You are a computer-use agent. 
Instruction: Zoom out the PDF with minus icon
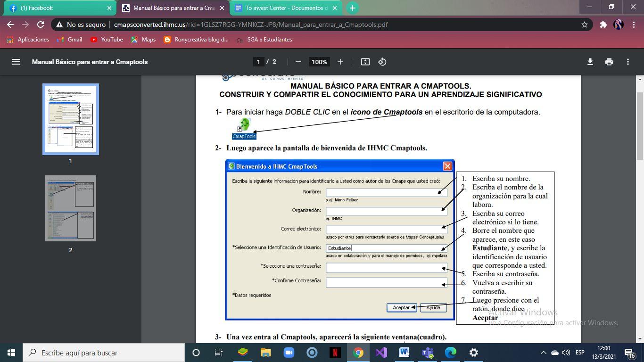pos(298,62)
